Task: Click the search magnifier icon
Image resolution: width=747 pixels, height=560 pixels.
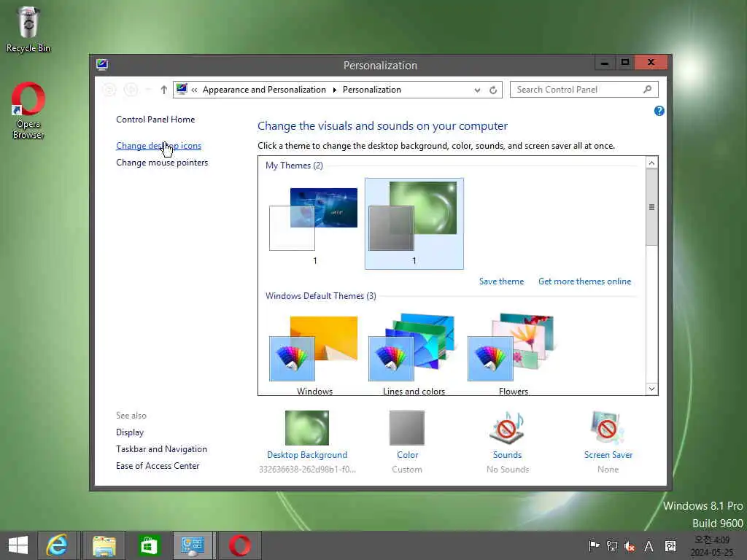Action: pyautogui.click(x=648, y=89)
